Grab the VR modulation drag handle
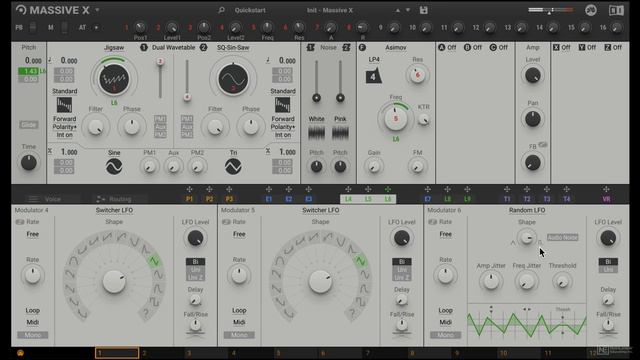Screen dimensions: 640x360 (x=606, y=189)
